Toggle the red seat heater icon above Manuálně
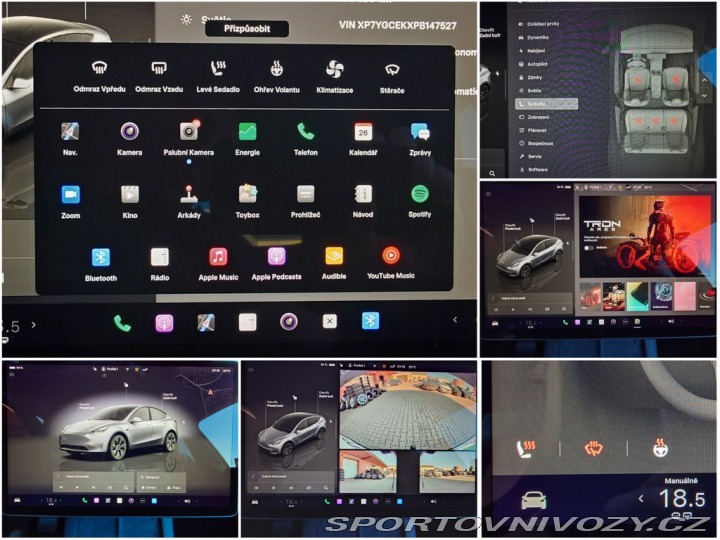This screenshot has width=720, height=540. pyautogui.click(x=525, y=449)
